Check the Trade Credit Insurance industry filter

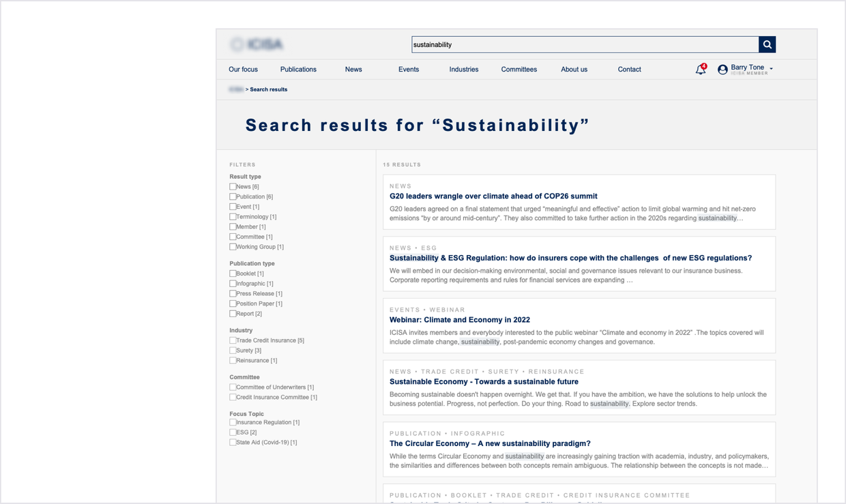(x=233, y=340)
